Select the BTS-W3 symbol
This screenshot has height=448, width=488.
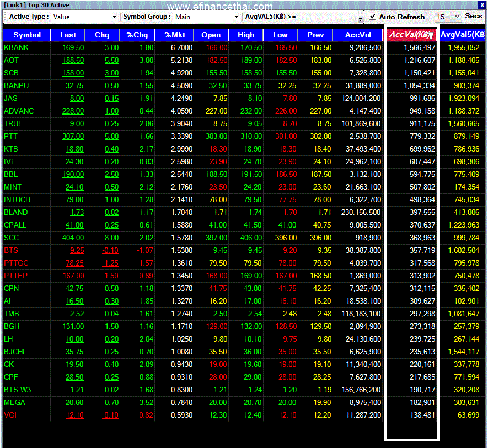click(x=18, y=390)
